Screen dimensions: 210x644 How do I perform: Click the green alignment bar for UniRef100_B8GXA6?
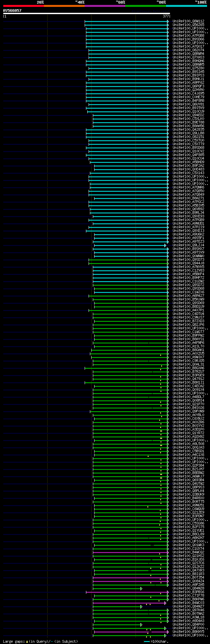coord(127,368)
